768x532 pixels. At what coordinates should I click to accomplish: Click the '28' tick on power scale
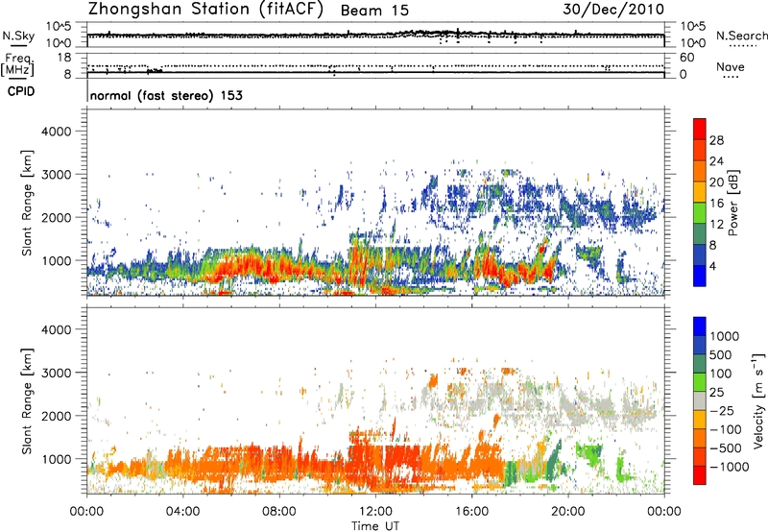pos(716,140)
